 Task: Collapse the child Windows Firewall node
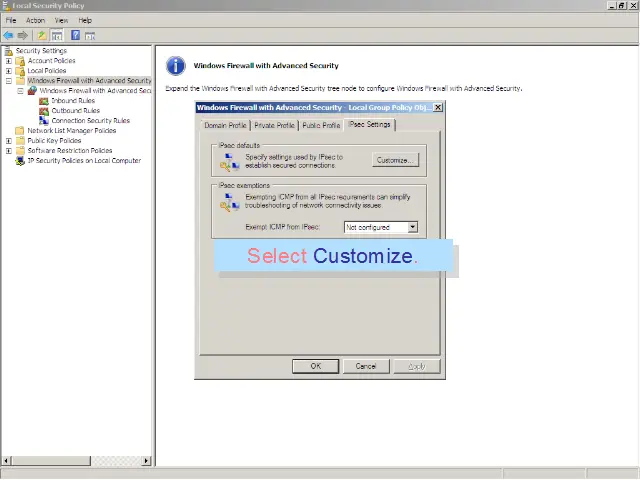pyautogui.click(x=20, y=91)
